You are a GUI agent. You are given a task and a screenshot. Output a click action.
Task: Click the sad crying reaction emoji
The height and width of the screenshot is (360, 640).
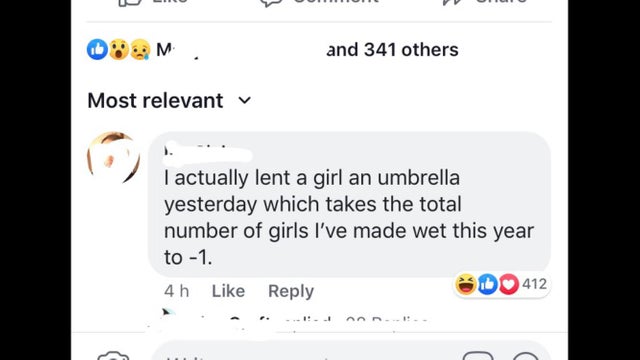click(x=140, y=49)
